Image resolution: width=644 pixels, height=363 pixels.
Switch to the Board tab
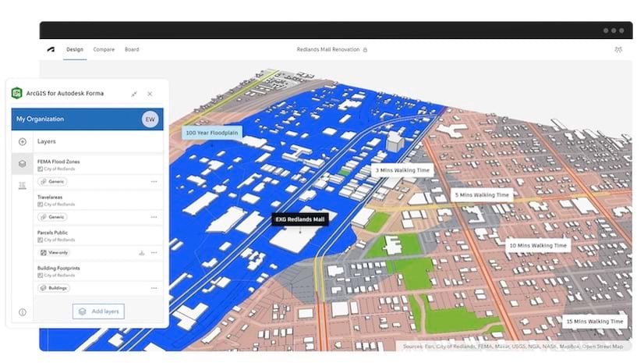(132, 49)
